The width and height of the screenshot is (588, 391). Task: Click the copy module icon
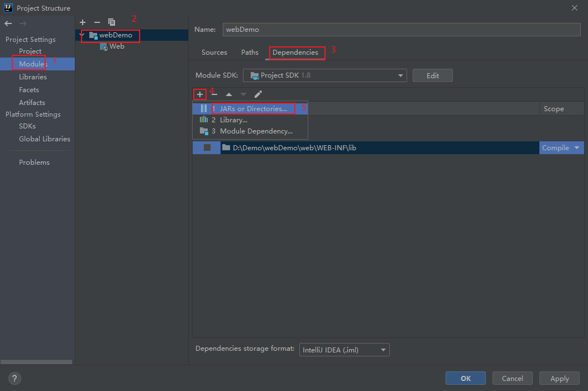tap(112, 22)
